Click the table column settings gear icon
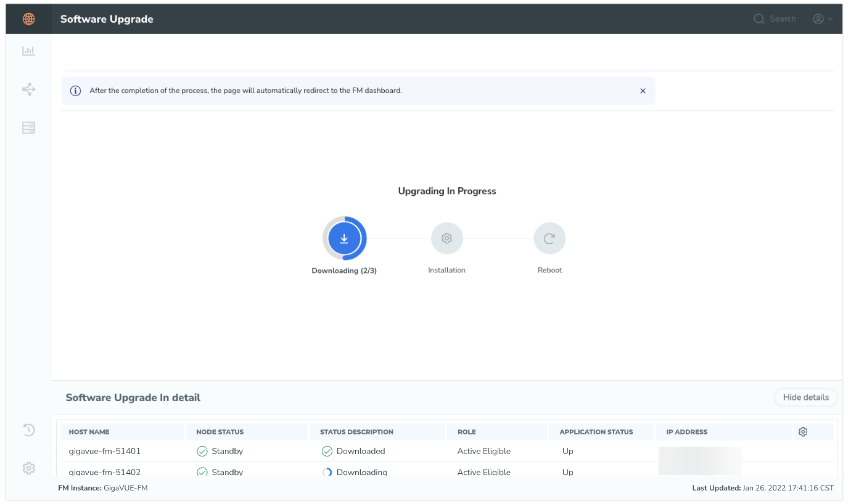The width and height of the screenshot is (851, 504). coord(802,432)
